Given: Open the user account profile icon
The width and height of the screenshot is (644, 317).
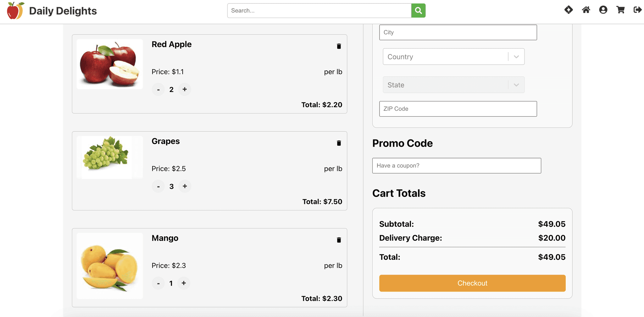Looking at the screenshot, I should [603, 10].
